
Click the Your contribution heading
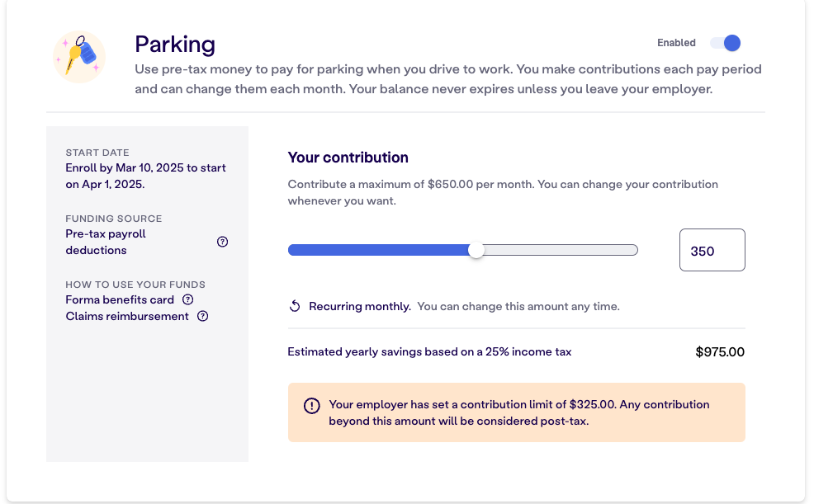click(x=348, y=158)
